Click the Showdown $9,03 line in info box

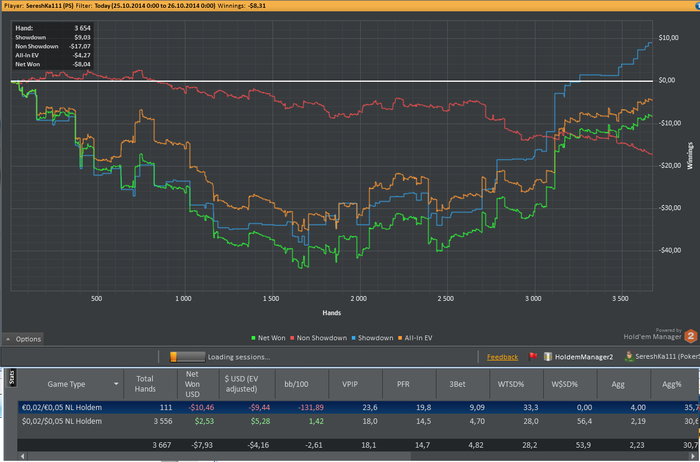point(53,37)
